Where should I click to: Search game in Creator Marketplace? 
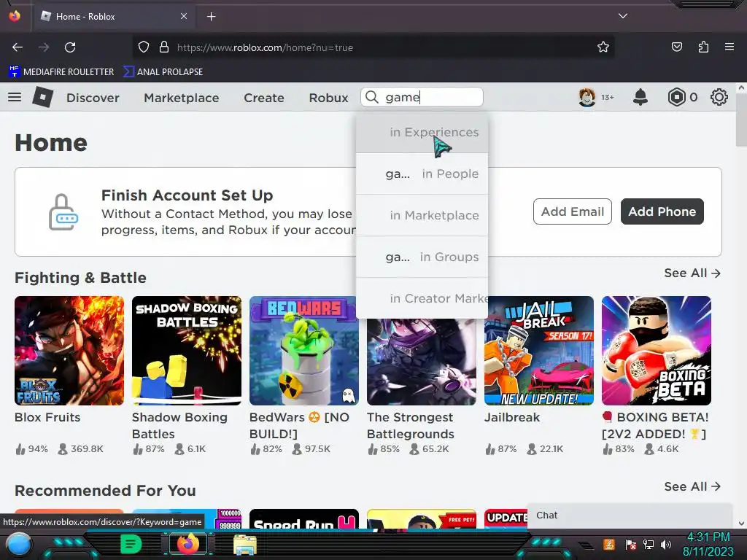422,298
